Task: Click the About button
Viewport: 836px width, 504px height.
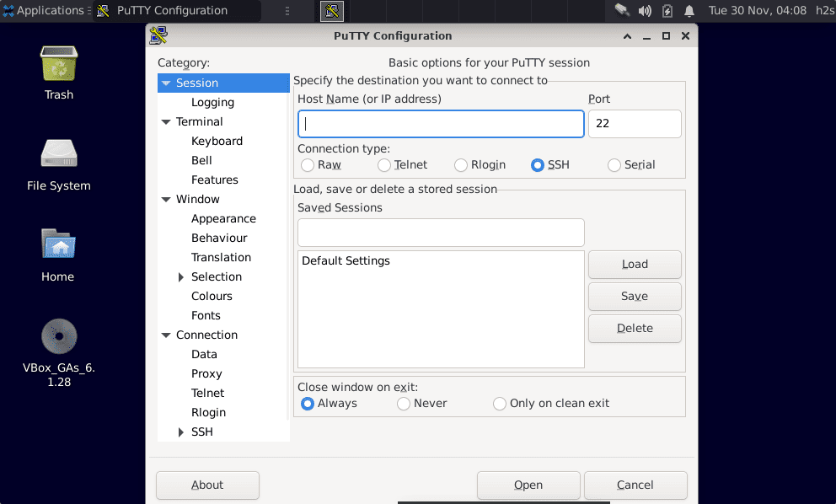Action: tap(207, 485)
